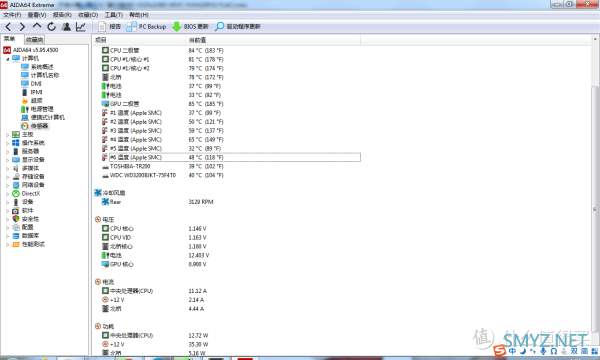600x360 pixels.
Task: Expand the 安全性 node
Action: [7, 219]
